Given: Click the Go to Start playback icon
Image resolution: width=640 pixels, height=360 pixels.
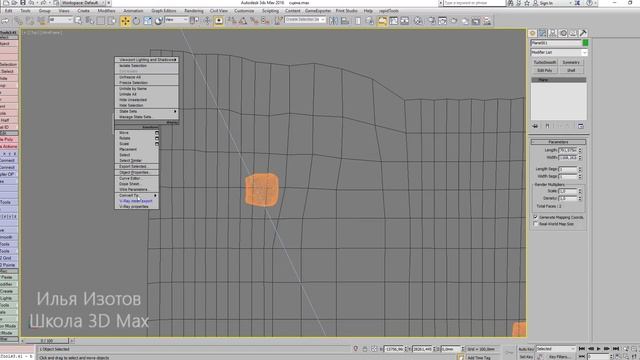Looking at the screenshot, I should [x=582, y=349].
